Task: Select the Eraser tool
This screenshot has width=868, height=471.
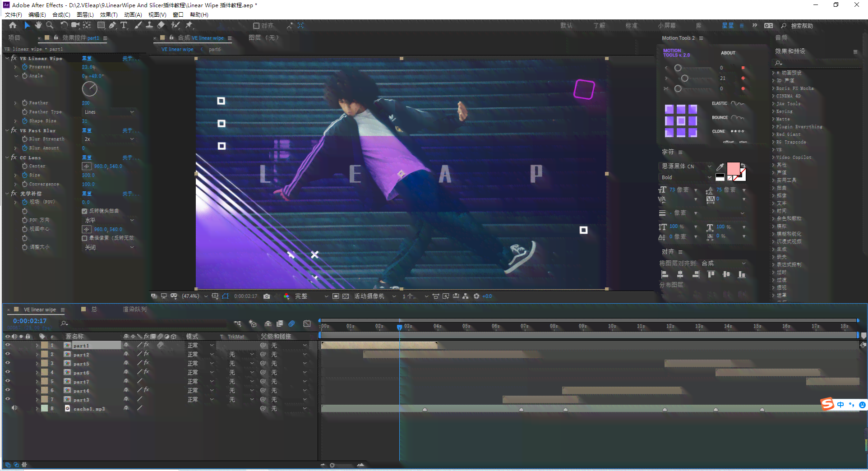Action: (161, 26)
